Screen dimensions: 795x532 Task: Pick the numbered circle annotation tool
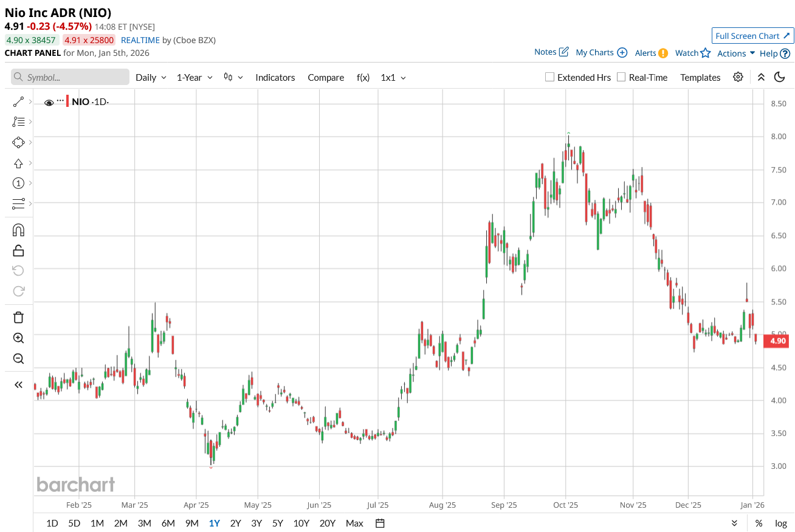[x=18, y=183]
